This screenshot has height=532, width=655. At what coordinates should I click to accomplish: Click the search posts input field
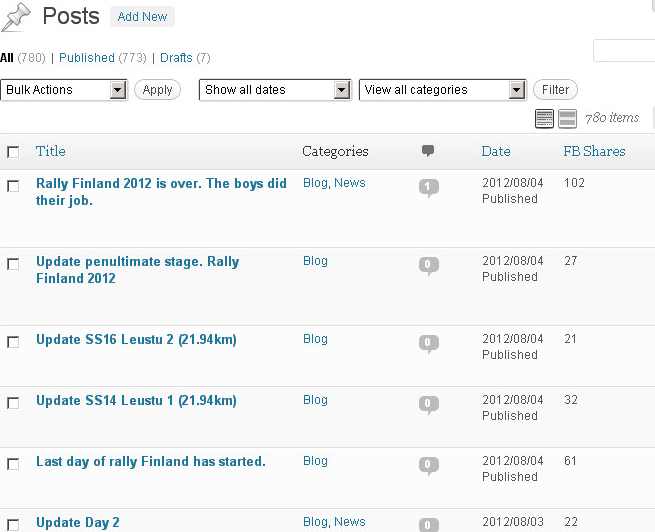(x=624, y=51)
